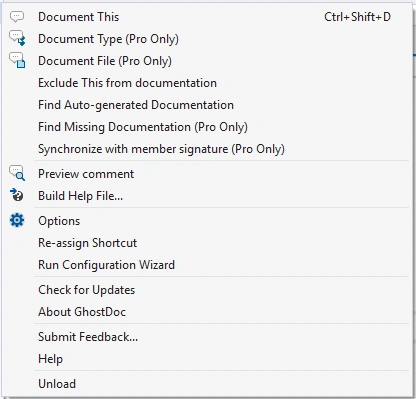Viewport: 416px width, 399px height.
Task: Click the Document This comment bubble icon
Action: pos(17,17)
